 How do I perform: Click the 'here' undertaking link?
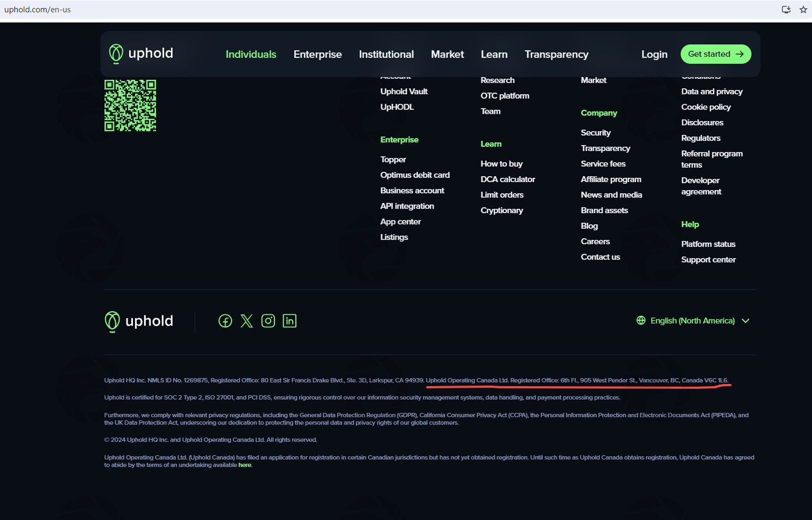coord(245,465)
